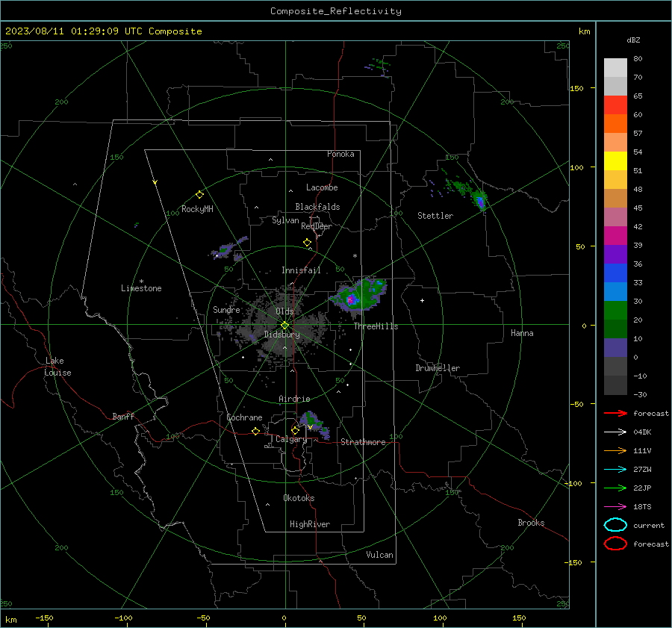Click 100 on the right km axis
The height and width of the screenshot is (628, 672).
point(576,167)
